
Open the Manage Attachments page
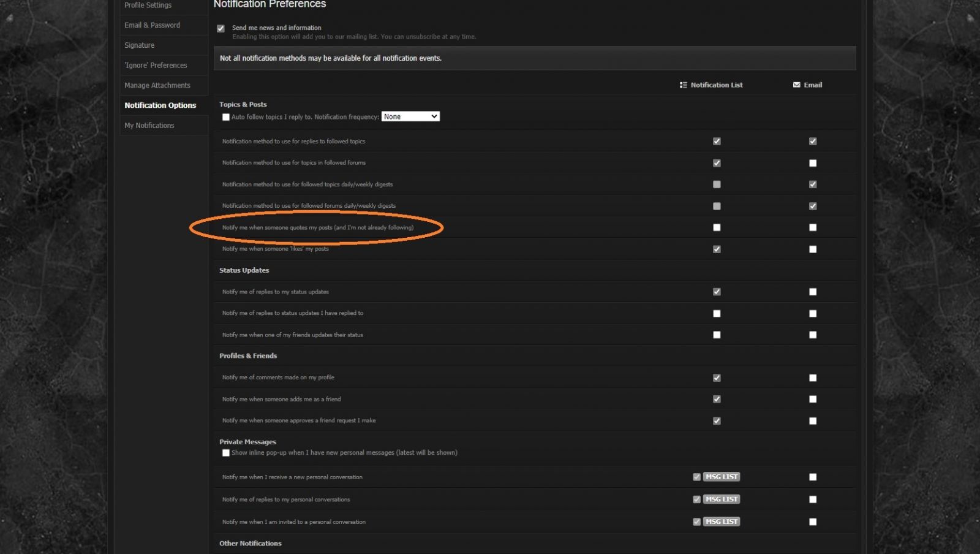pos(157,85)
